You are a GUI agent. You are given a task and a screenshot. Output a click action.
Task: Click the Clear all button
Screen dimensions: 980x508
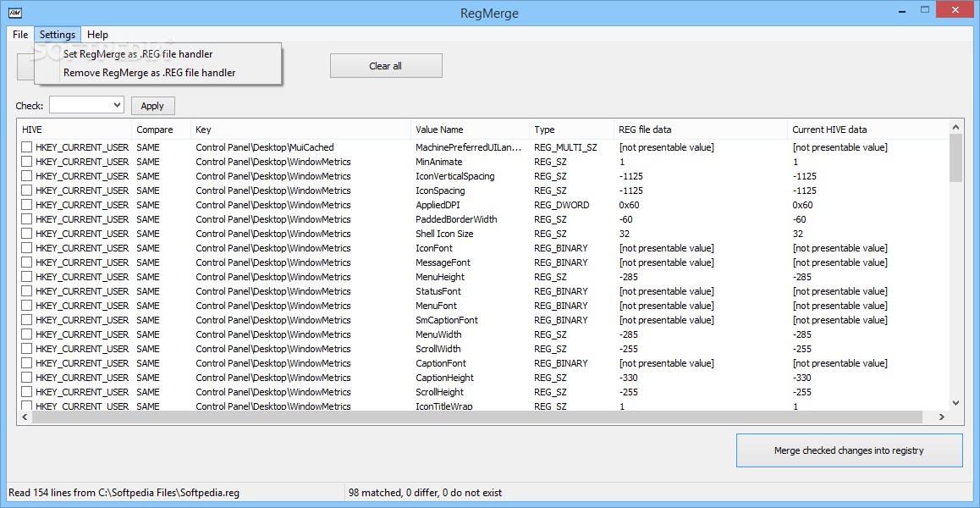click(386, 66)
